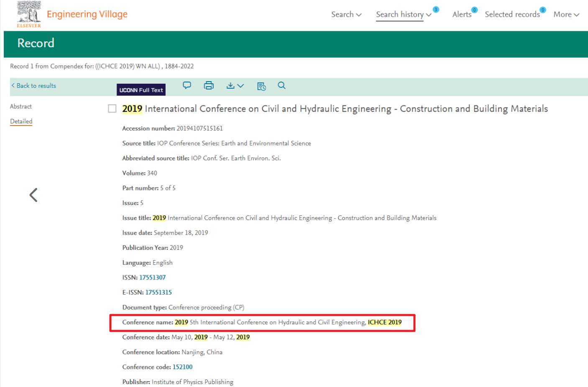Open Alerts
The height and width of the screenshot is (387, 588).
(462, 15)
